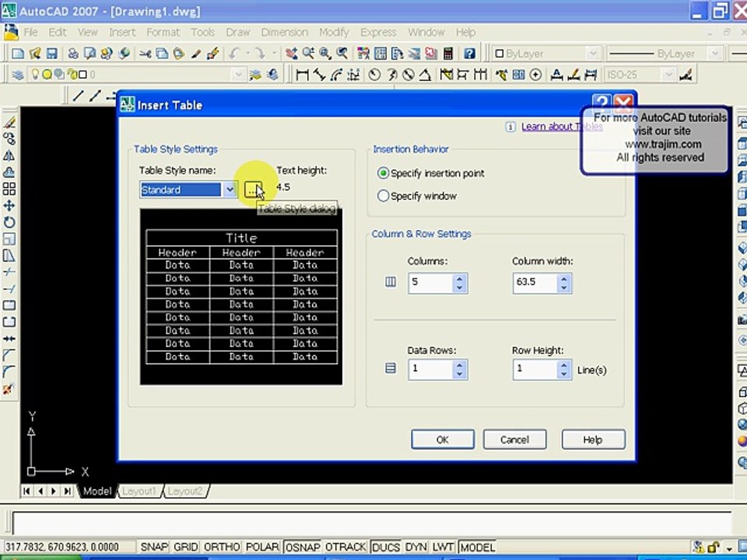Viewport: 747px width, 560px height.
Task: Toggle GRID display in status bar
Action: pyautogui.click(x=186, y=547)
